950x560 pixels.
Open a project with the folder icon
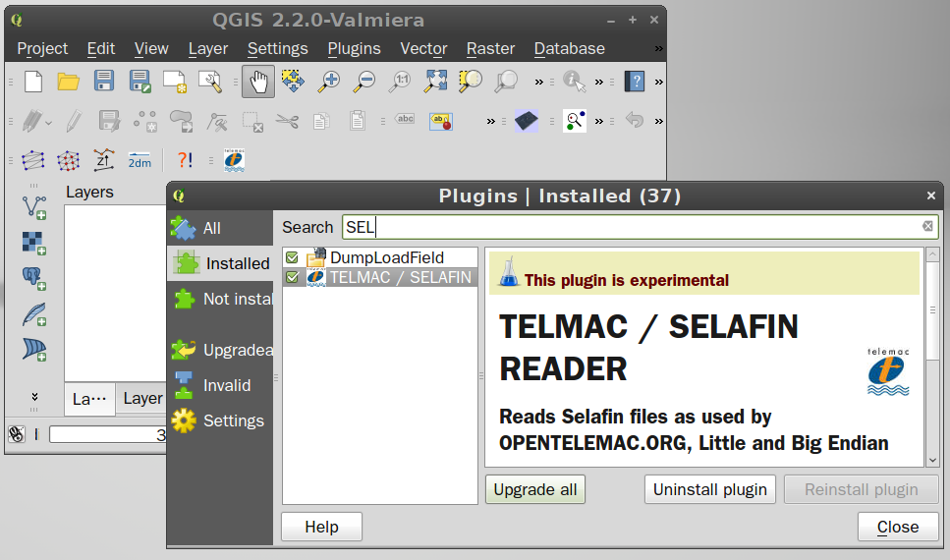click(x=69, y=82)
